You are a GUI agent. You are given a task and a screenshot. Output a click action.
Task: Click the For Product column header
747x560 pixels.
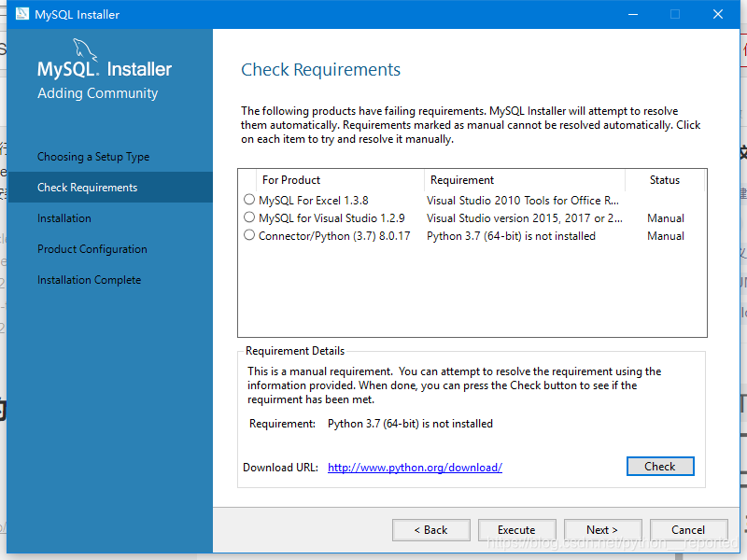point(340,180)
